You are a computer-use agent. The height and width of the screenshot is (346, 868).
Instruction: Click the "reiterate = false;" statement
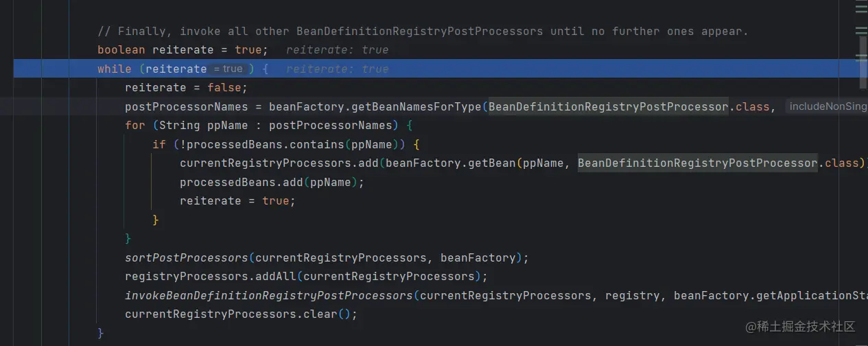185,87
